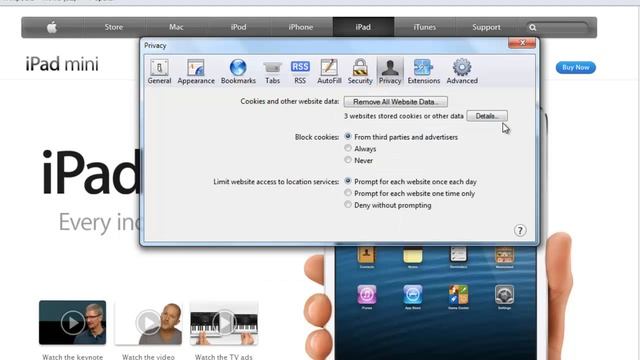Tap the Contacts icon on iPad screen

[367, 254]
